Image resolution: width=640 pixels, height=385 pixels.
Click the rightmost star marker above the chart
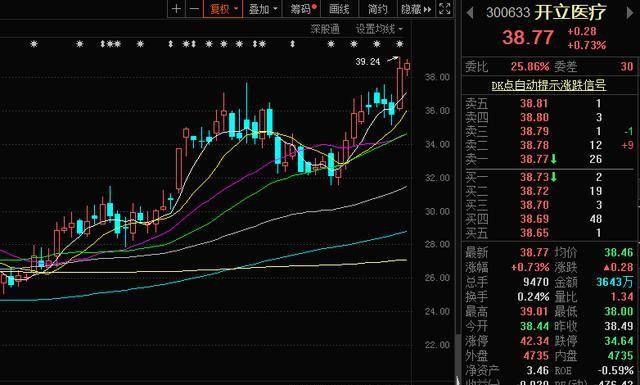pos(400,44)
